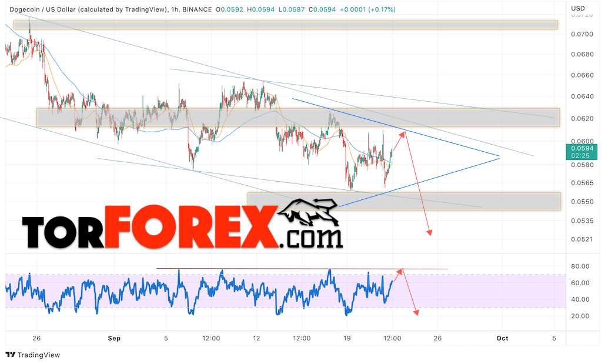The width and height of the screenshot is (605, 364).
Task: Click the 0.0550 price axis value
Action: click(582, 202)
